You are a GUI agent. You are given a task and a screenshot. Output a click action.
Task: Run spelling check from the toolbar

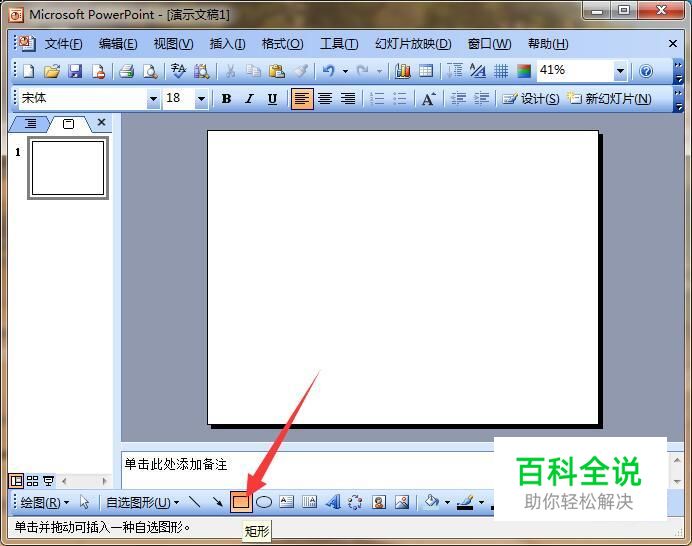click(x=178, y=71)
